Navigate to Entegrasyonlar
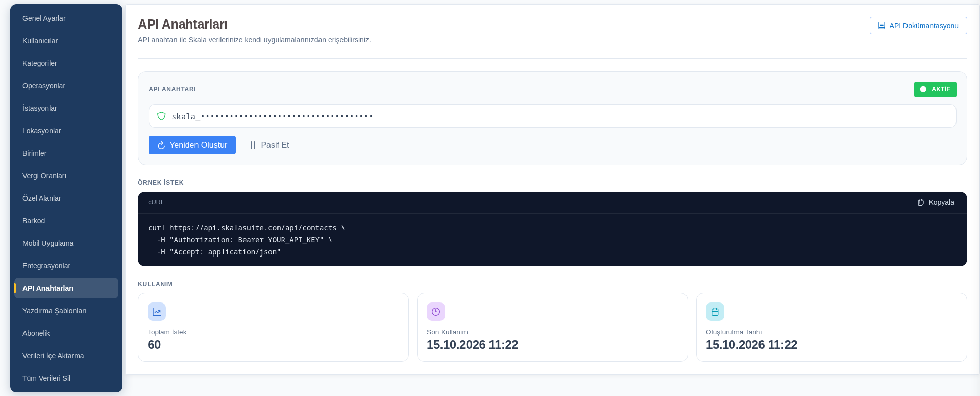This screenshot has height=396, width=980. 66,266
